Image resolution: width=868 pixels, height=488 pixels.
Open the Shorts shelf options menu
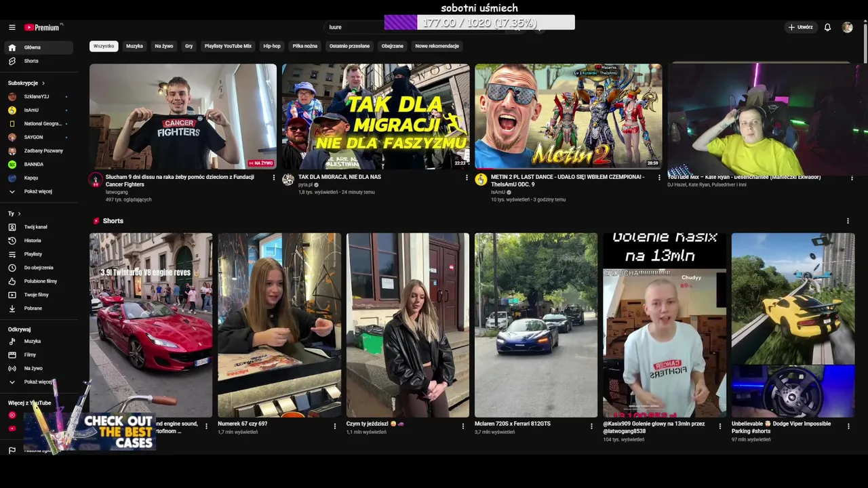click(x=848, y=221)
